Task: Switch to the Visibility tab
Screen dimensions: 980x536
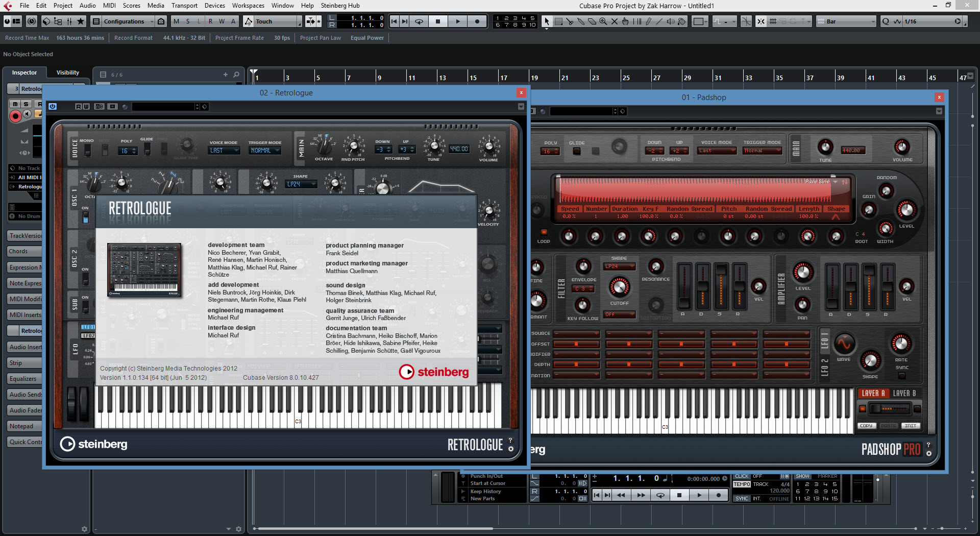Action: tap(67, 72)
